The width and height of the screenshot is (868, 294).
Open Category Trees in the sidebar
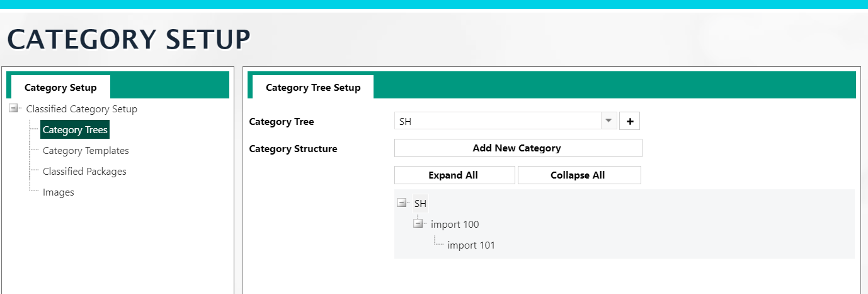[75, 130]
